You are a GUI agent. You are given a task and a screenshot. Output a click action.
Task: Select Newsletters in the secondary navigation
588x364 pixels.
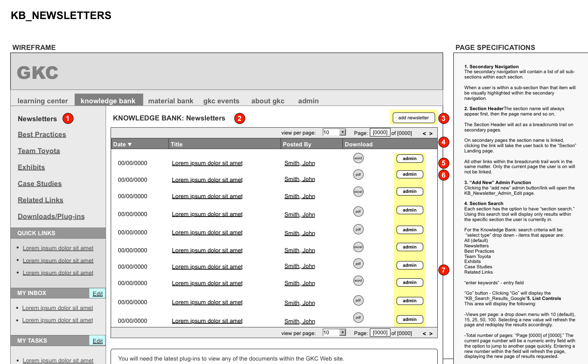(x=37, y=119)
